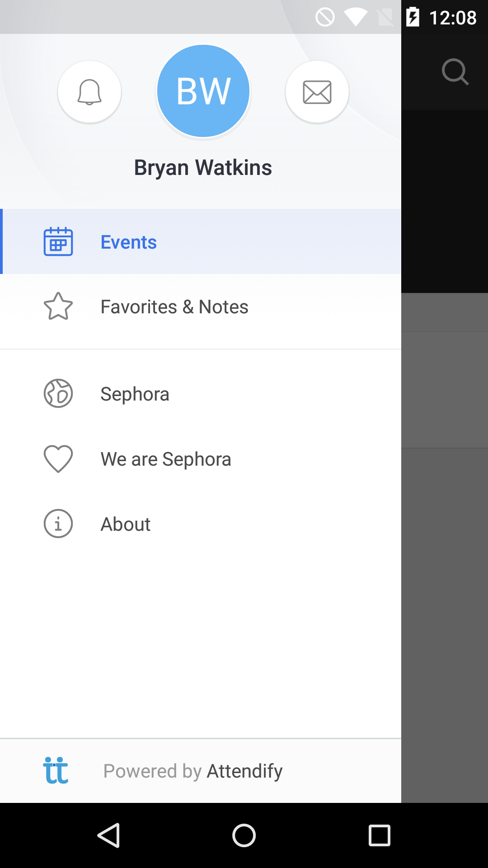Screen dimensions: 488x868
Task: Select Events menu item
Action: 129,242
